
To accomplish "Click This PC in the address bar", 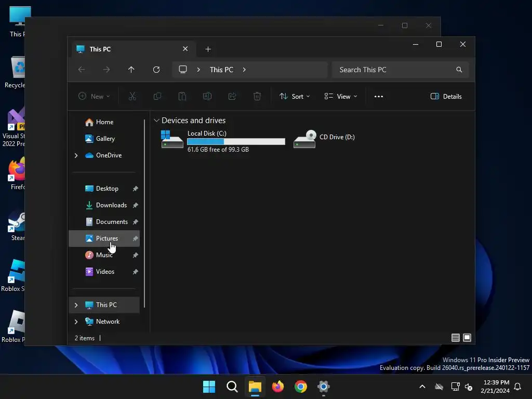I will pyautogui.click(x=221, y=70).
